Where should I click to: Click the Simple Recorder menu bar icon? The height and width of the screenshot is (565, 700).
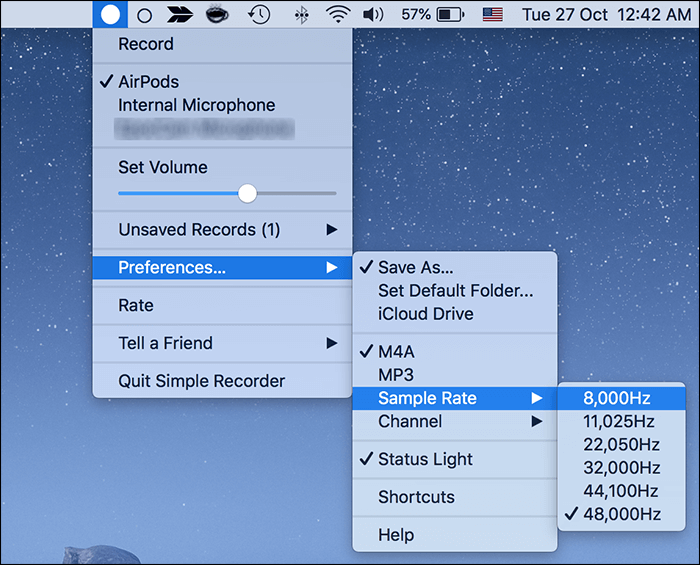coord(111,14)
